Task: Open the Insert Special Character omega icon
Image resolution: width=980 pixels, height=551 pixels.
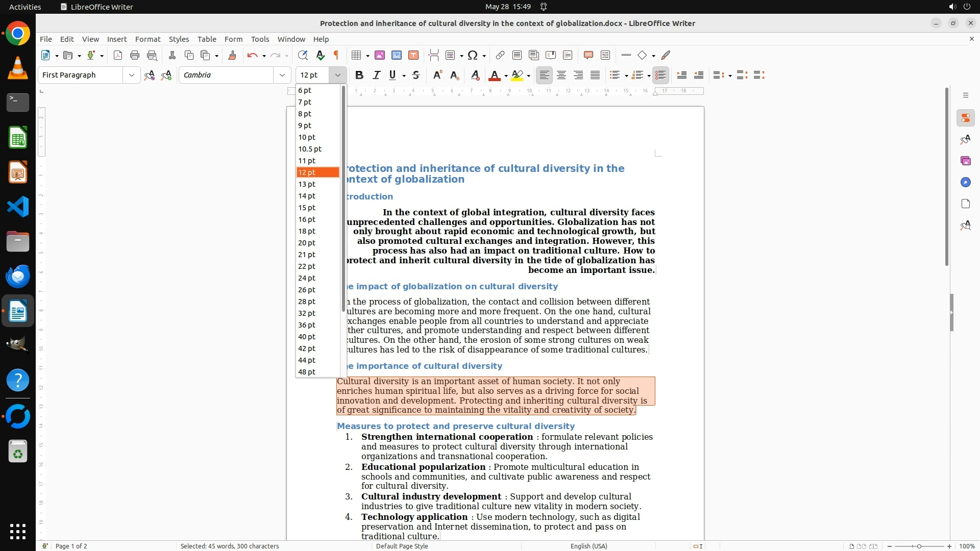Action: (473, 55)
